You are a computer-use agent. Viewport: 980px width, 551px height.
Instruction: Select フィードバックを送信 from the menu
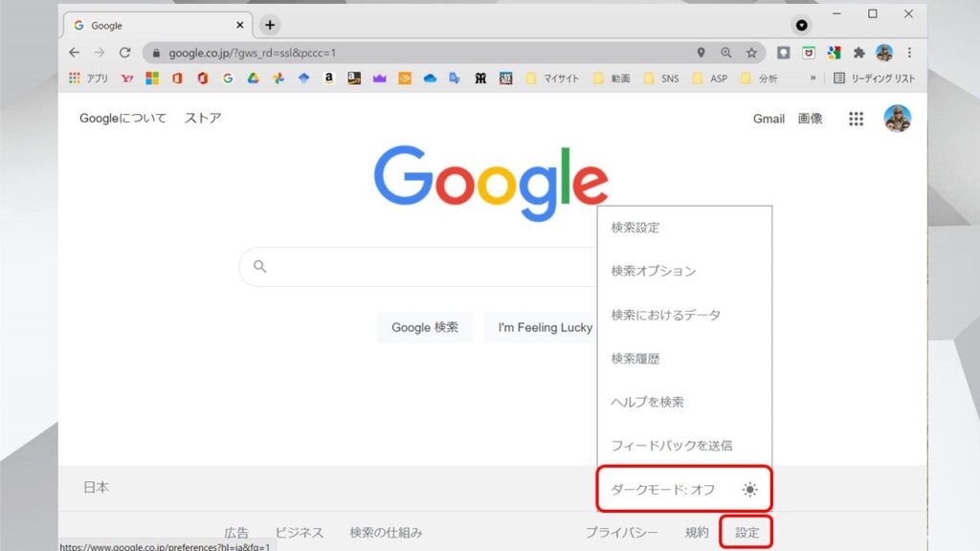[684, 446]
